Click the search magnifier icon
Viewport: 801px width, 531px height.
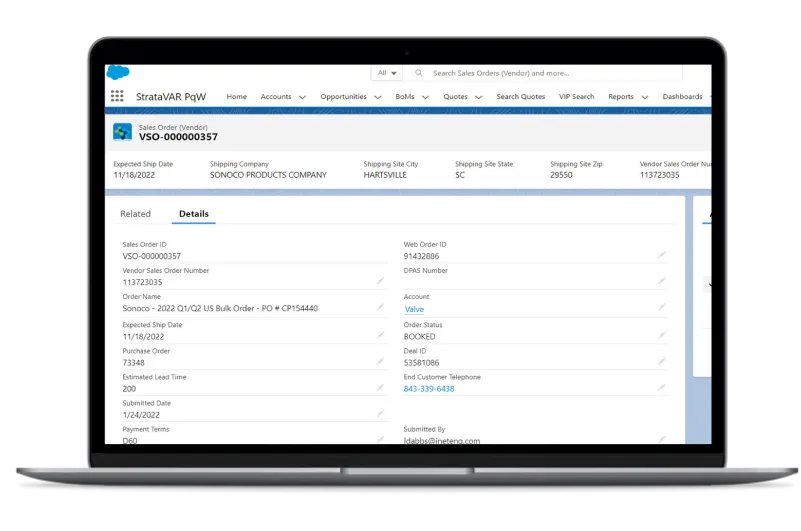(x=419, y=73)
